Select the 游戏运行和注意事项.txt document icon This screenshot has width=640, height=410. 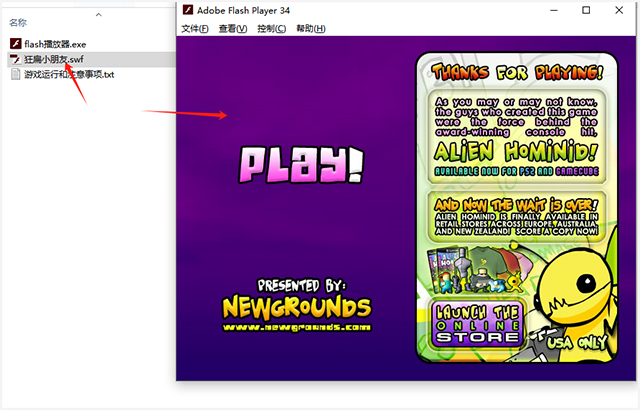16,74
